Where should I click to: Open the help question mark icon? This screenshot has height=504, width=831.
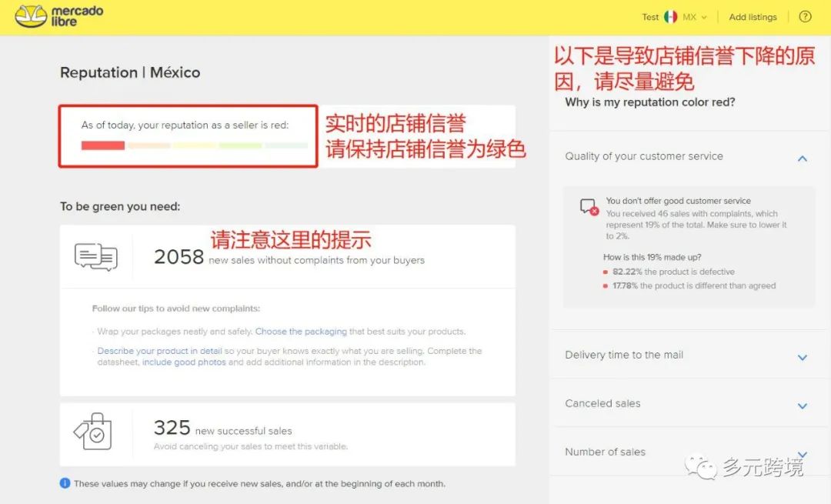click(805, 16)
